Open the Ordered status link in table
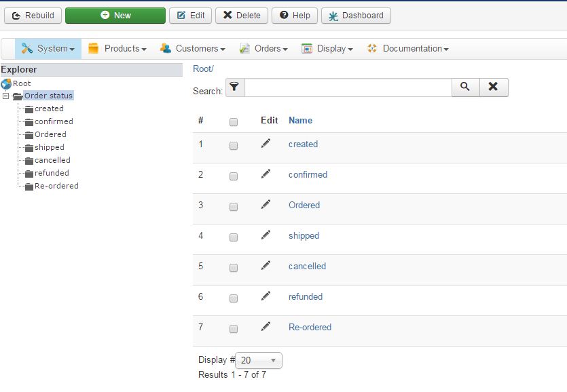567x392 pixels. (x=304, y=205)
